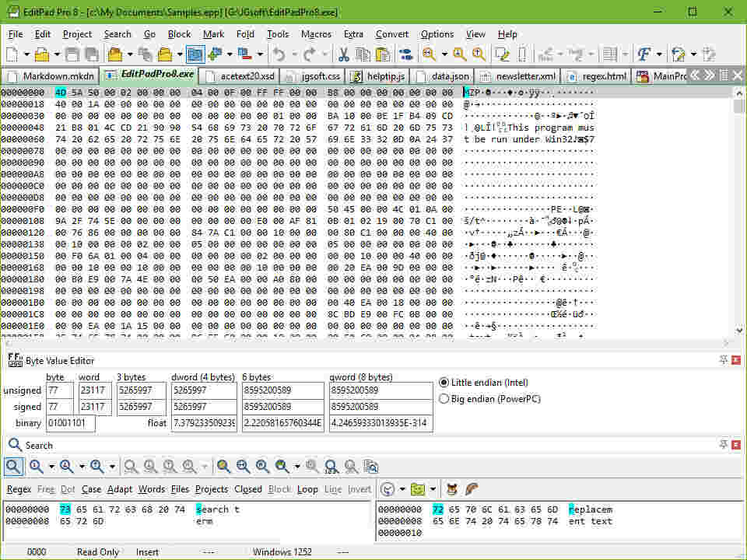Close the Search panel
This screenshot has width=747, height=560.
pos(737,444)
